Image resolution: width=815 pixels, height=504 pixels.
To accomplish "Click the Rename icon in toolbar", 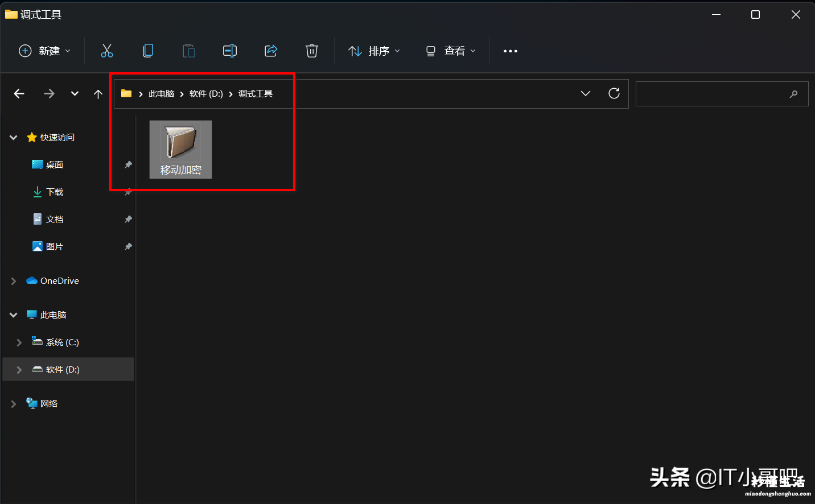I will [230, 51].
